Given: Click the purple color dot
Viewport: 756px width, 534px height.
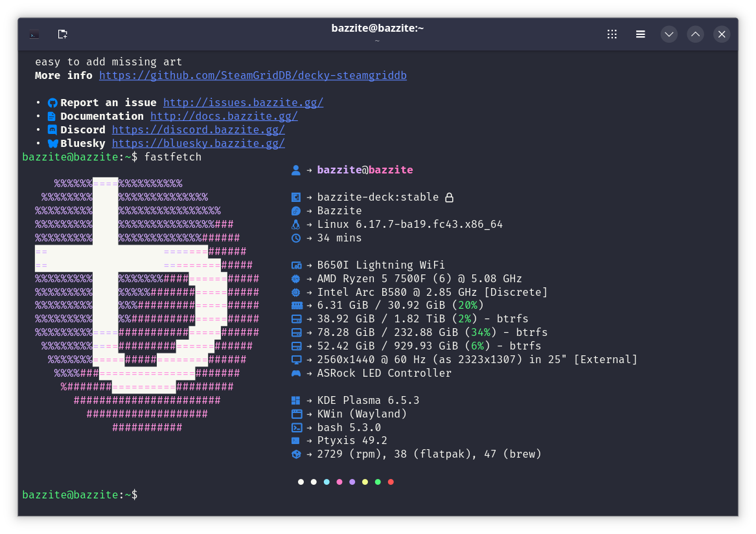Looking at the screenshot, I should pos(352,482).
